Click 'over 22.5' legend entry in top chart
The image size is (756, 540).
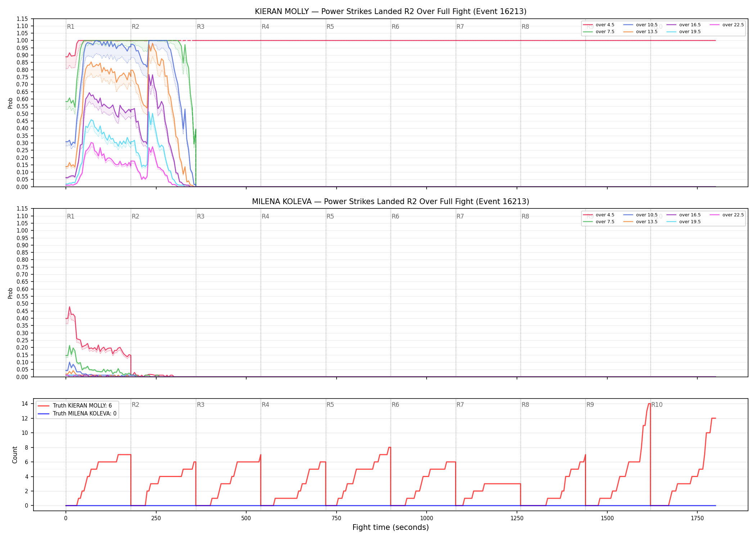click(x=726, y=25)
